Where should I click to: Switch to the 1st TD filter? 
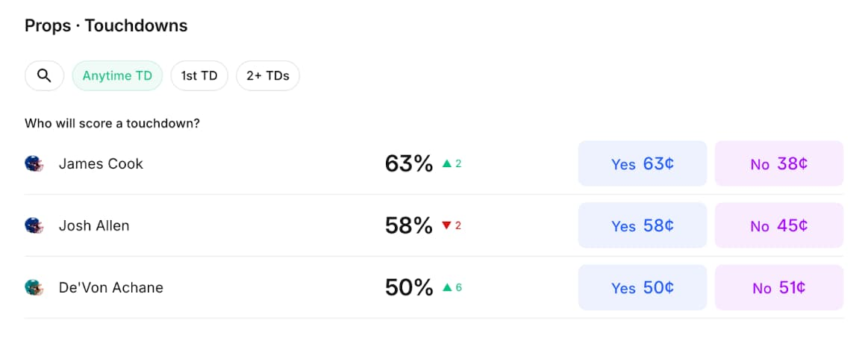(199, 75)
